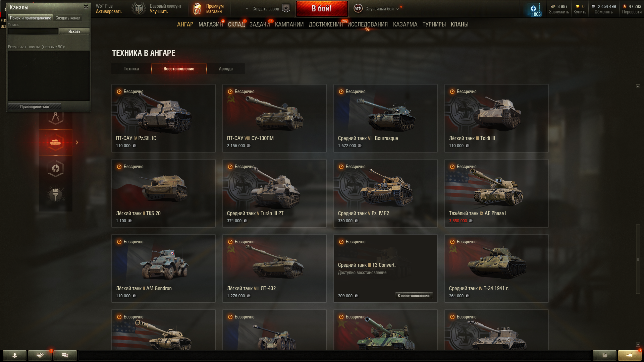644x362 pixels.
Task: Open the Premium shop bag icon
Action: click(x=198, y=9)
